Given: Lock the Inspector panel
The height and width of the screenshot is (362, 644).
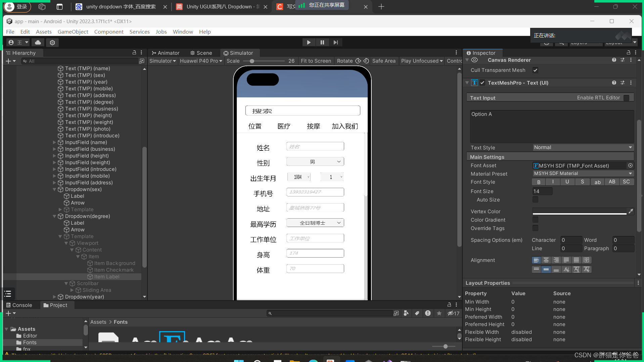Looking at the screenshot, I should [x=628, y=53].
